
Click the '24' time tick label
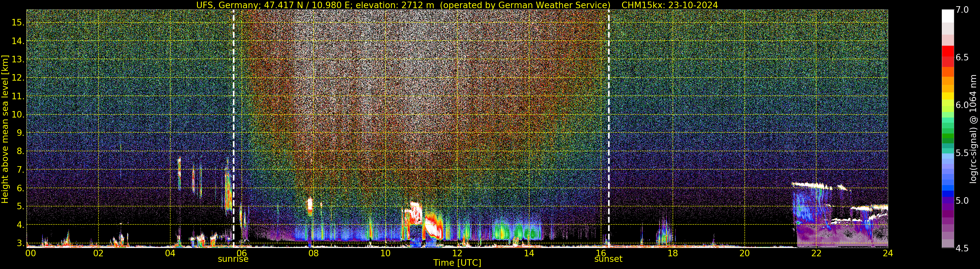click(888, 253)
